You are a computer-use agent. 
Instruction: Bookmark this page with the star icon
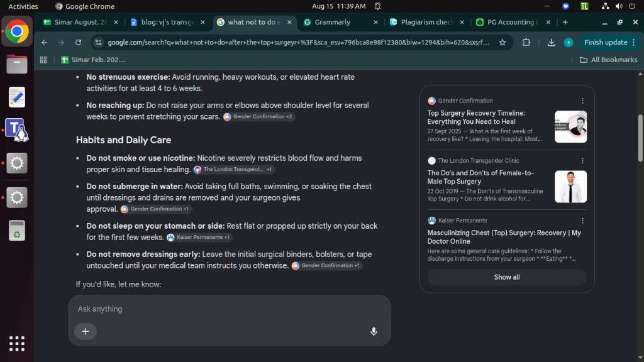[502, 42]
